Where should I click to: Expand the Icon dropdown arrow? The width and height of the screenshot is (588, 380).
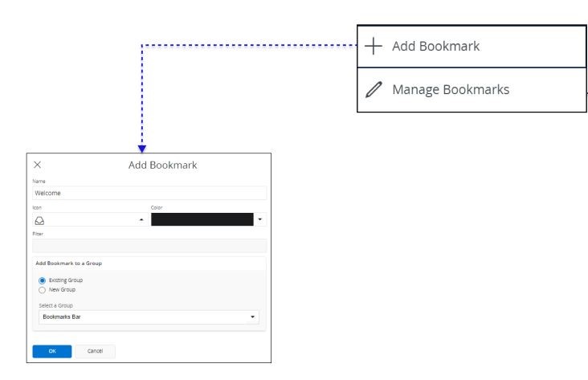pos(142,220)
